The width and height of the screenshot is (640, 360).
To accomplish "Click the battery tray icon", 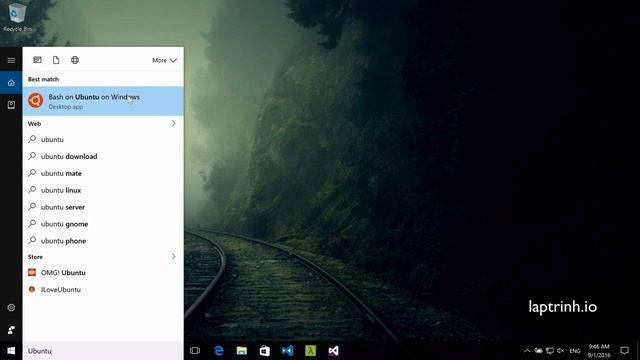I will 539,351.
